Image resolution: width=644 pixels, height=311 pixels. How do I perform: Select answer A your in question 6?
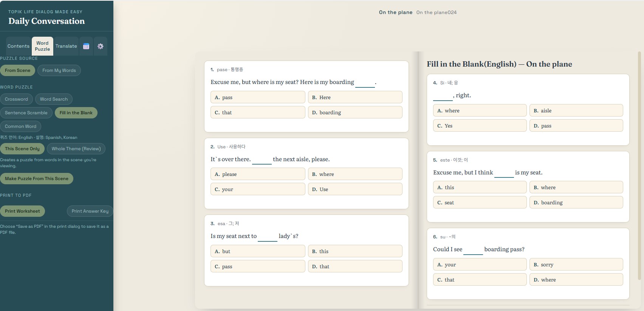click(x=480, y=264)
